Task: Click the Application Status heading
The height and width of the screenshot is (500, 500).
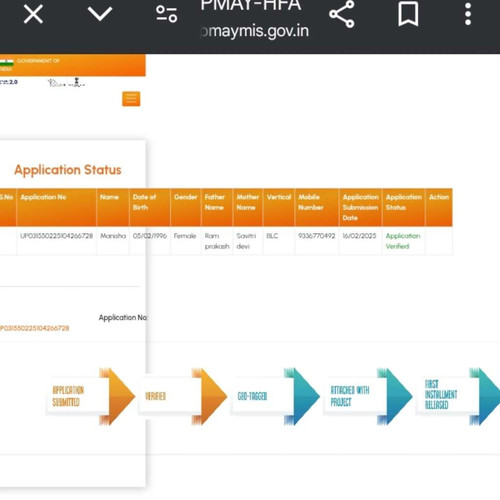Action: click(x=68, y=170)
